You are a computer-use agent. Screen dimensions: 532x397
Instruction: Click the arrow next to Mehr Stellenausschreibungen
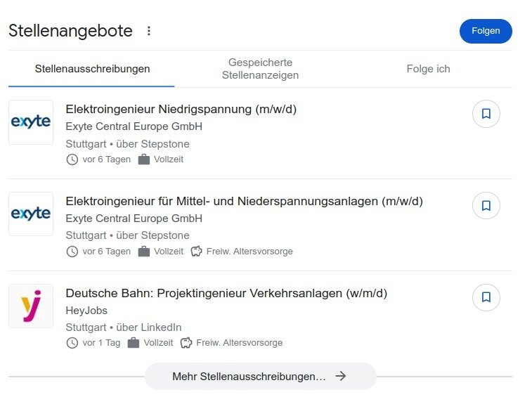pos(341,377)
